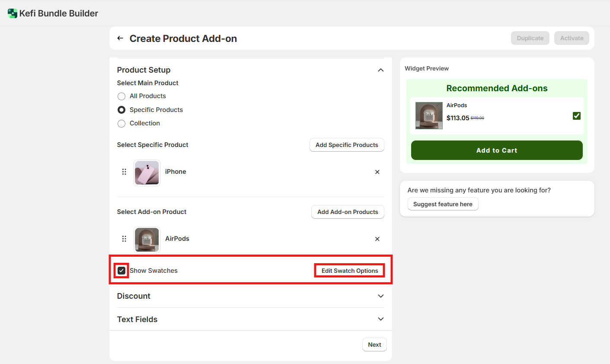Untick the AirPods checkbox in widget preview

[576, 116]
